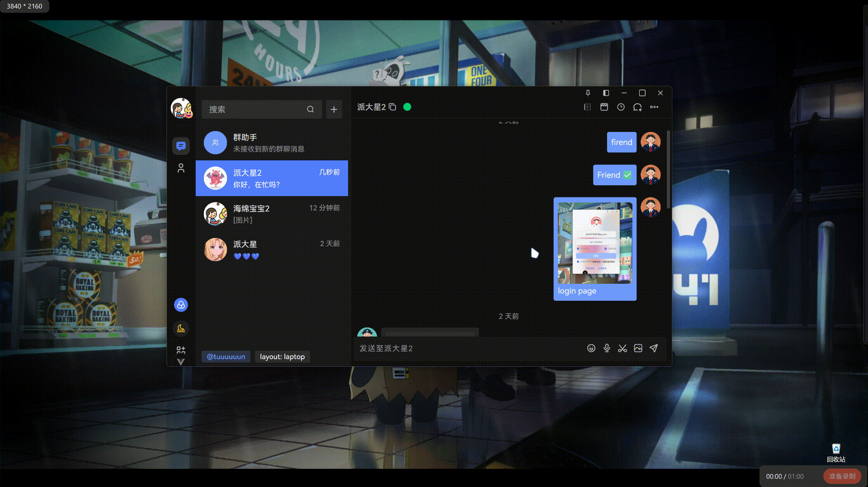Open the 群助手 conversation
Screen dimensions: 868x487
click(x=272, y=143)
